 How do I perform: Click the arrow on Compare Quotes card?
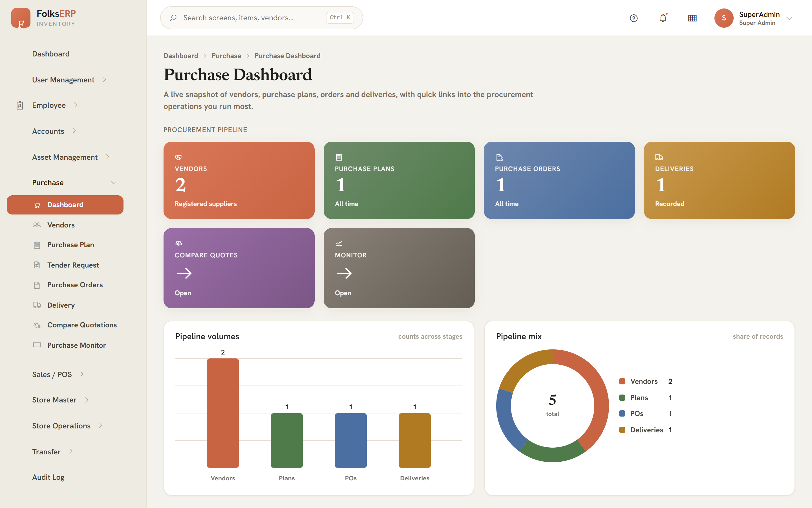click(x=184, y=273)
